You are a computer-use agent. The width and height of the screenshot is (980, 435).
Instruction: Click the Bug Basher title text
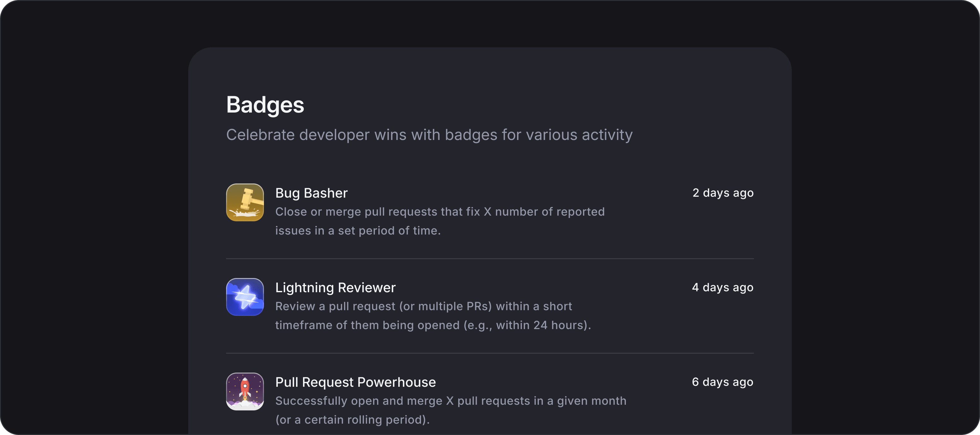311,193
